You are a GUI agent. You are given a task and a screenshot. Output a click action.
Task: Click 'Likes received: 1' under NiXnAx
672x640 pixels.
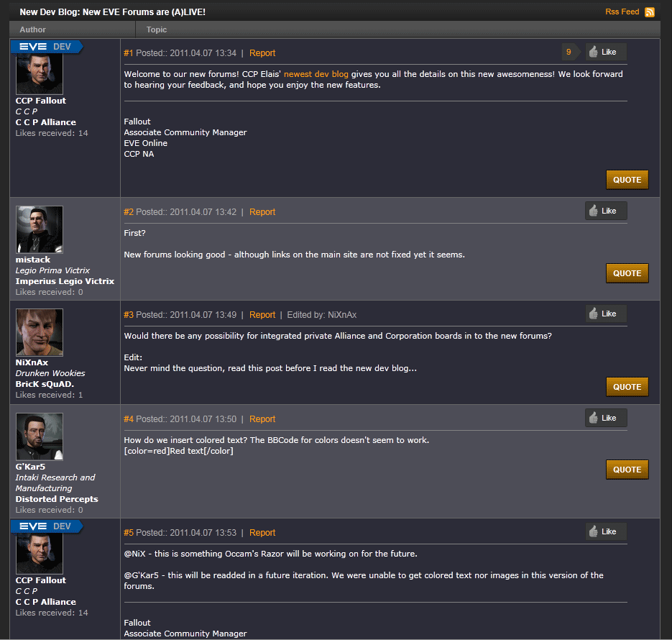coord(49,395)
